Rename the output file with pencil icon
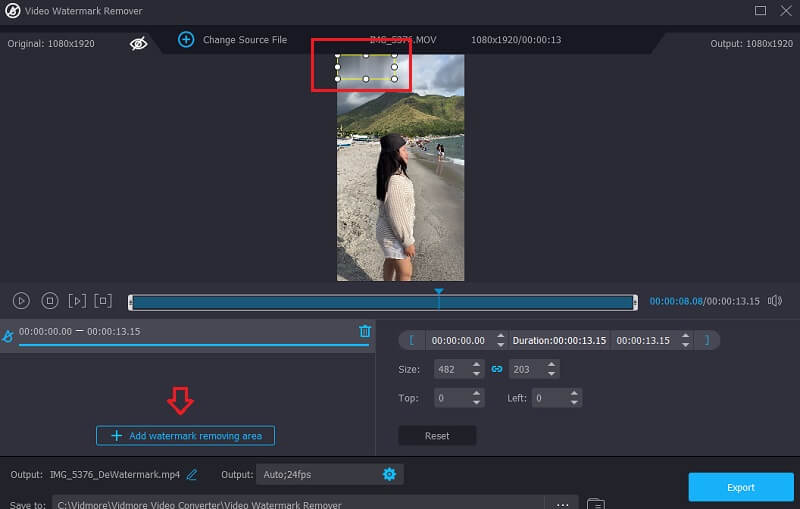This screenshot has height=509, width=800. coord(192,474)
